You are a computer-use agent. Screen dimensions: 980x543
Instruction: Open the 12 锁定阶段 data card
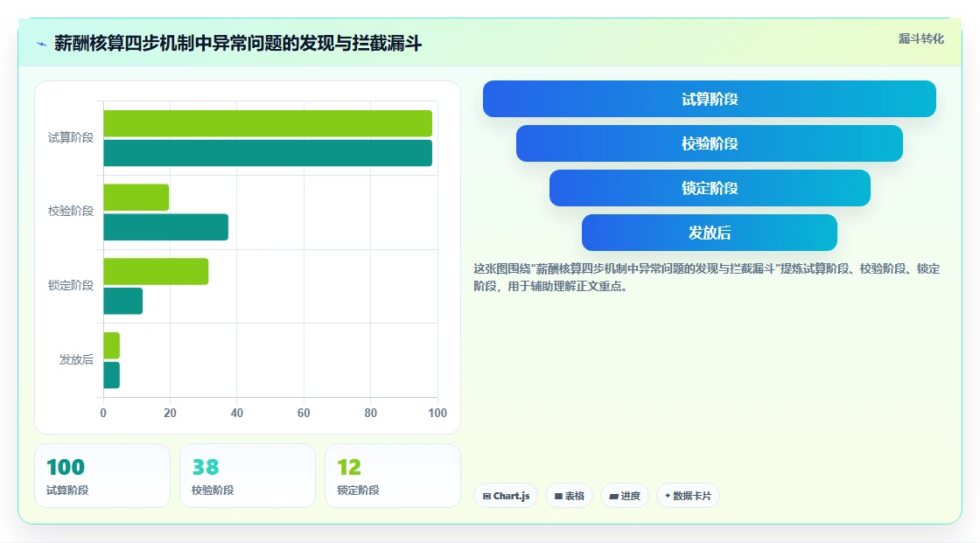[x=393, y=476]
